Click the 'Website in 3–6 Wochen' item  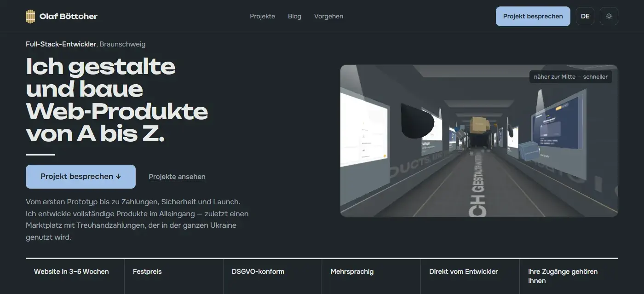click(71, 271)
